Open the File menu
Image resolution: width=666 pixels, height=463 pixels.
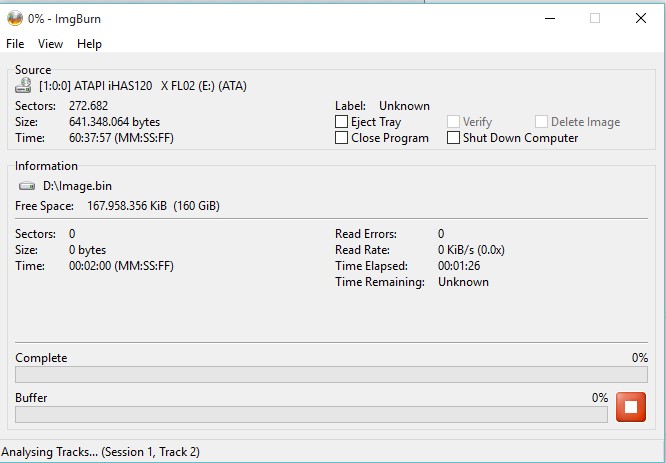pos(15,44)
